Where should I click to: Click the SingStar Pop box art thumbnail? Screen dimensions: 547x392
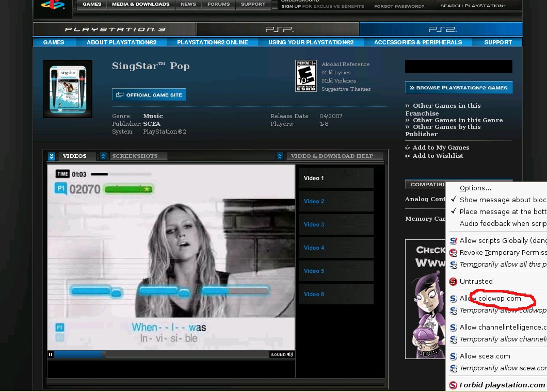tap(68, 89)
